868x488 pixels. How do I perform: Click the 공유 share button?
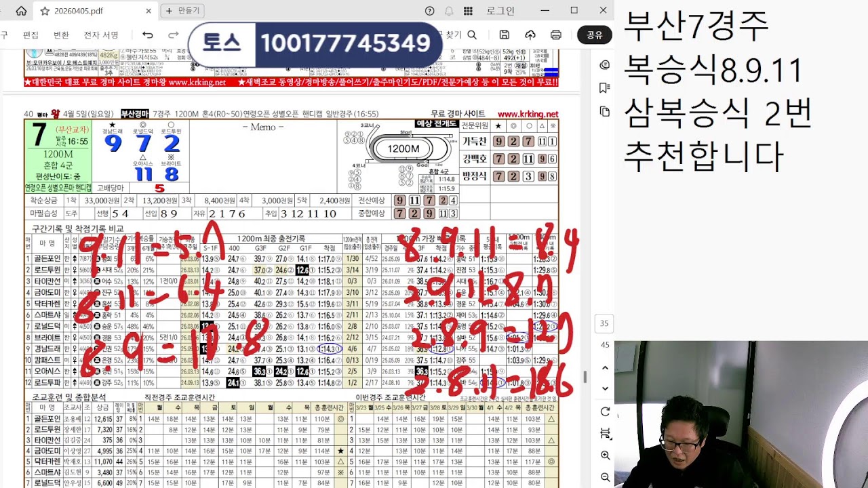point(595,35)
